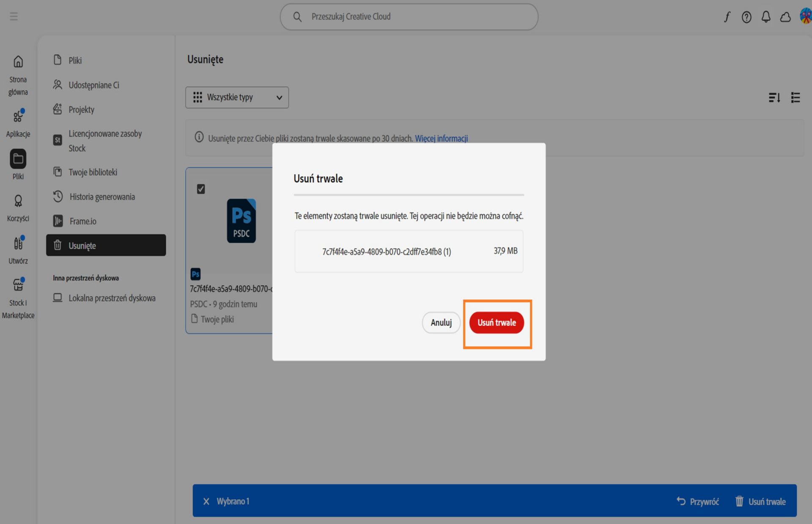Open the Więcej informacji link
This screenshot has width=812, height=524.
pos(441,138)
